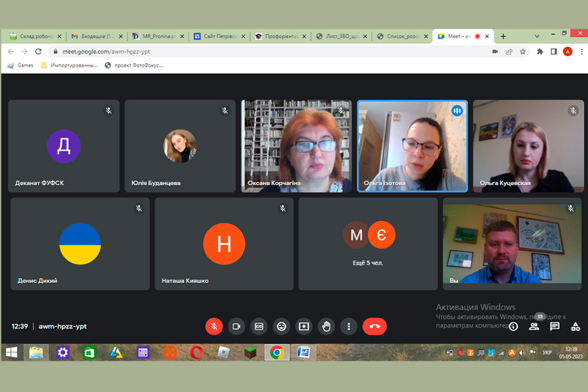Bookmark this page with star icon

pyautogui.click(x=523, y=52)
